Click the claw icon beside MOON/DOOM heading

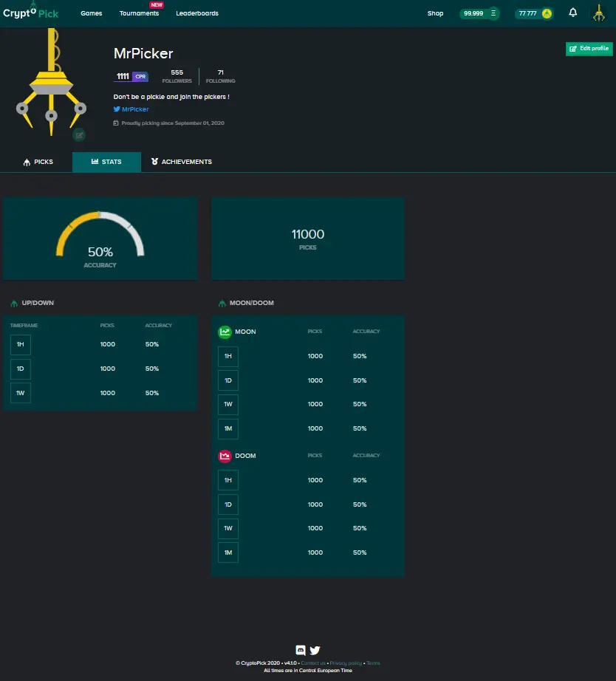point(222,303)
